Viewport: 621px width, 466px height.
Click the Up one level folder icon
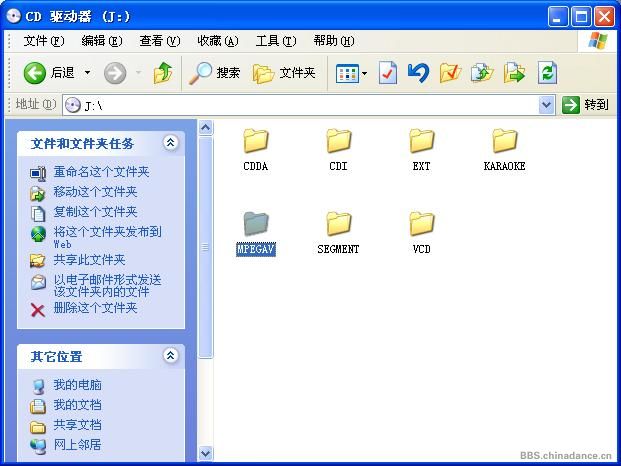[163, 73]
